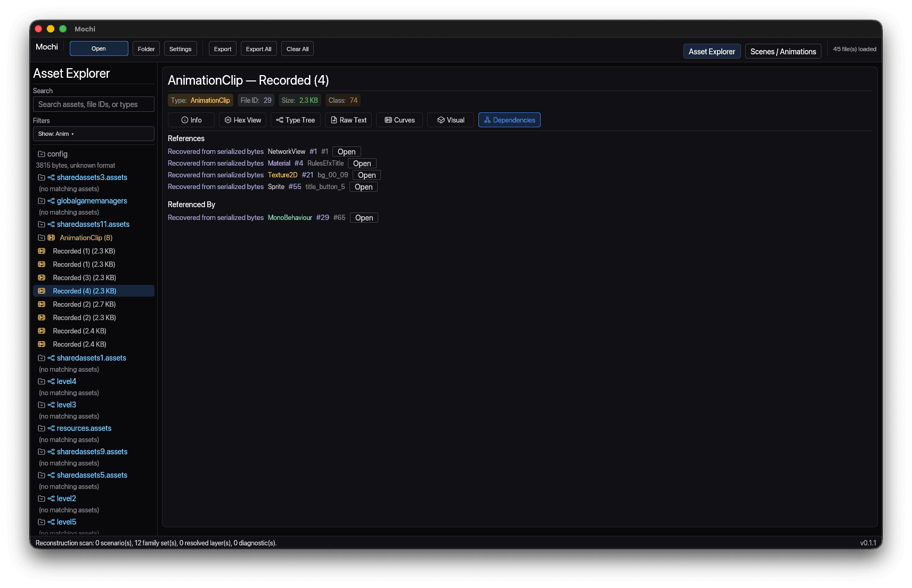Click hierarchy icon next to sharedassets11.assets
Image resolution: width=912 pixels, height=588 pixels.
51,224
